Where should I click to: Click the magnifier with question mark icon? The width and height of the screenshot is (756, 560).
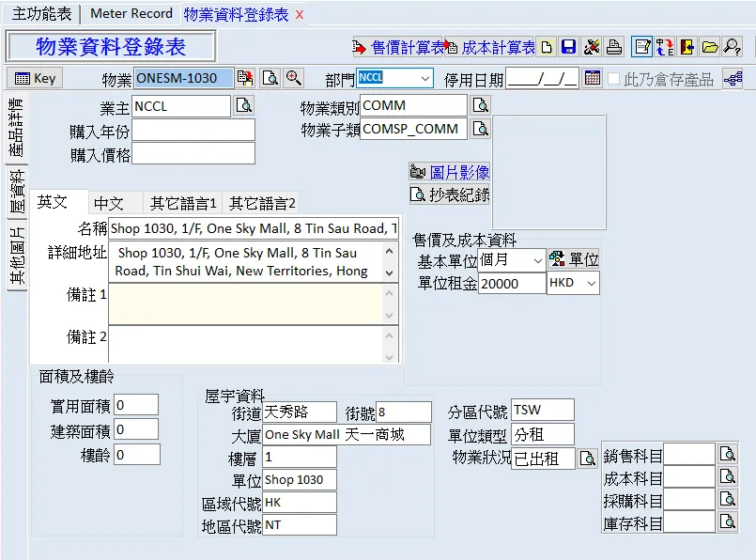point(732,47)
